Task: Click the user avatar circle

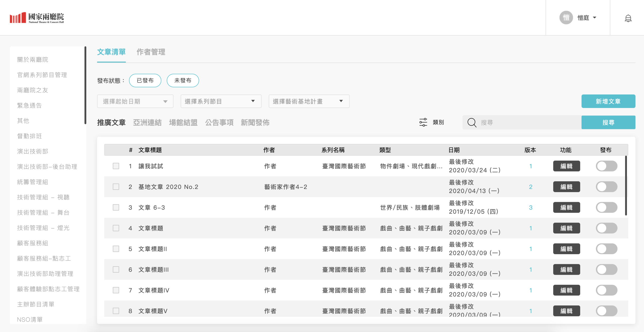Action: tap(566, 18)
